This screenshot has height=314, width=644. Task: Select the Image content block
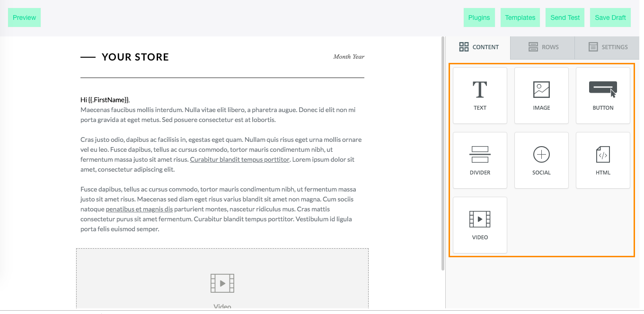[x=541, y=96]
